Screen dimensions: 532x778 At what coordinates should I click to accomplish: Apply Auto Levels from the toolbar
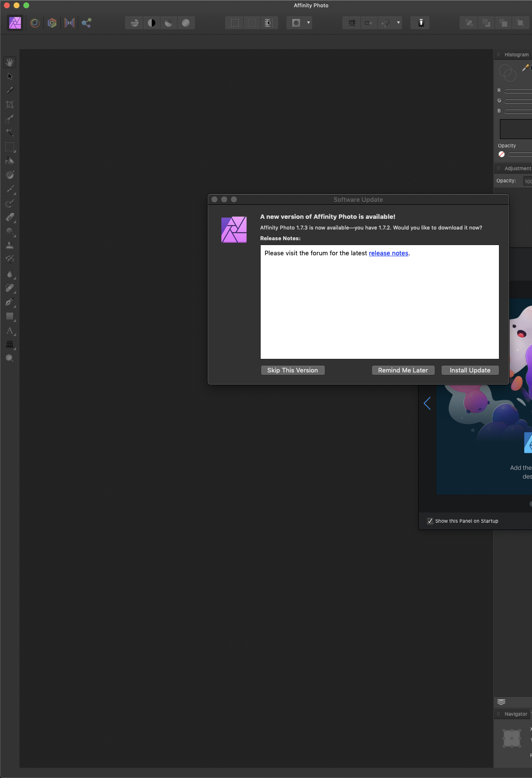pos(135,23)
